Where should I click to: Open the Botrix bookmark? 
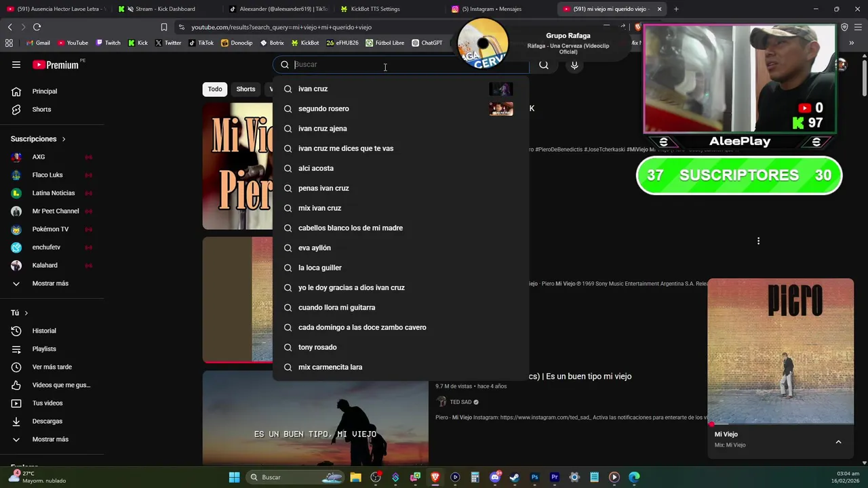tap(271, 43)
